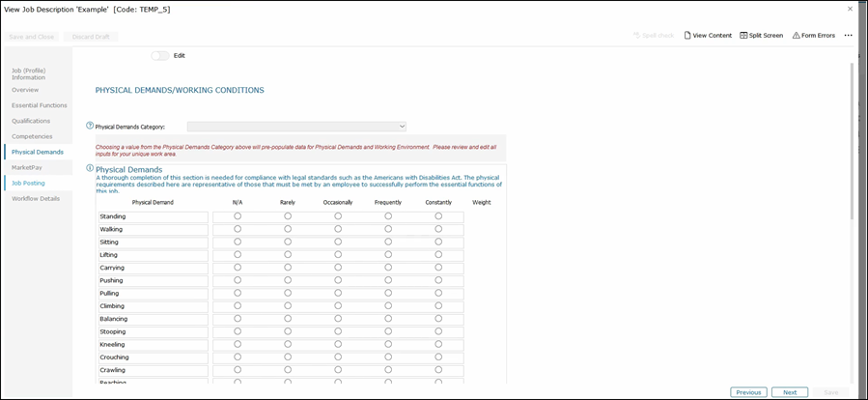Toggle the Edit switch on

[159, 55]
